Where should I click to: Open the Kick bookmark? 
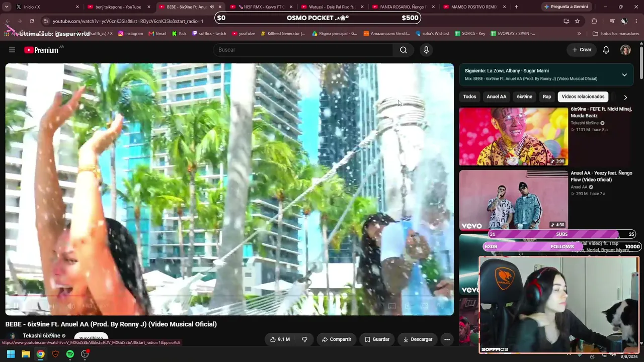tap(179, 34)
